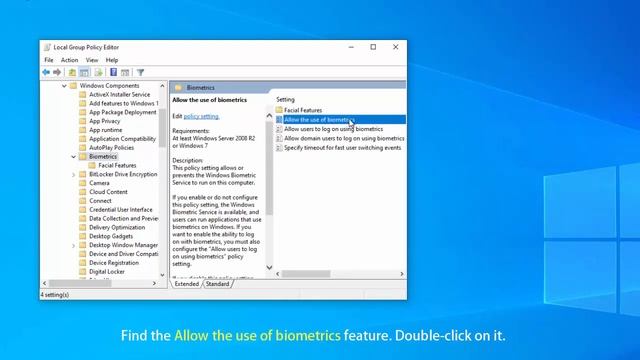Click policy icon beside Specify timeout entry
The width and height of the screenshot is (640, 360).
[279, 148]
